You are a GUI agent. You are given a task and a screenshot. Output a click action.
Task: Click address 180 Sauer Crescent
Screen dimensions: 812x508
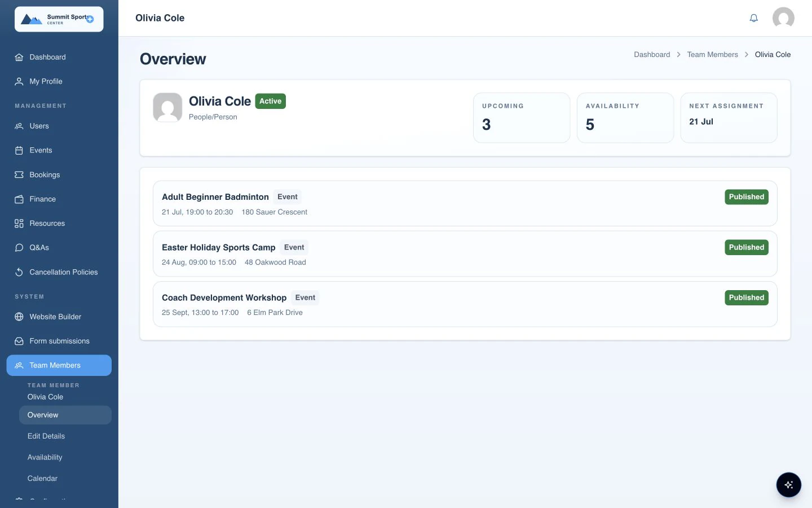point(275,212)
